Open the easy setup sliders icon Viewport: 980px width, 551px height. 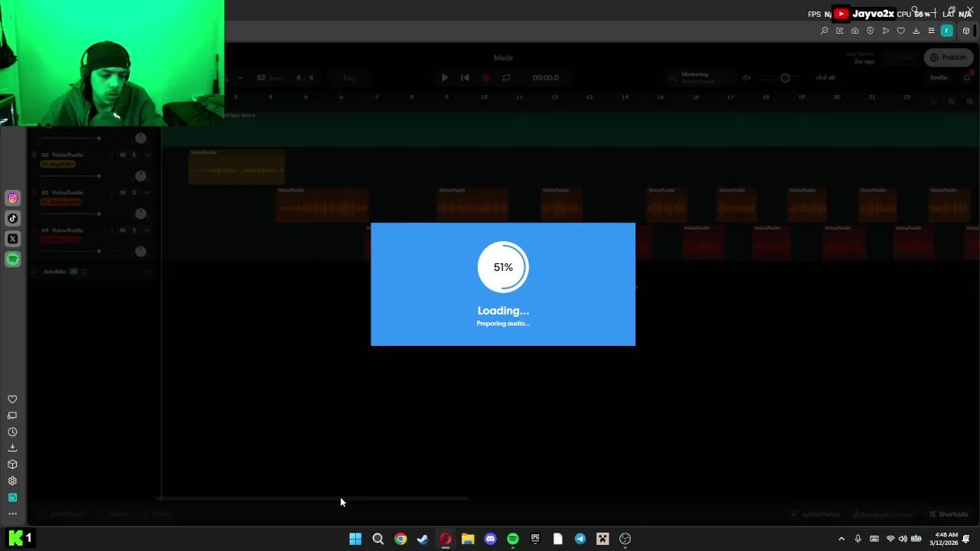[x=932, y=31]
